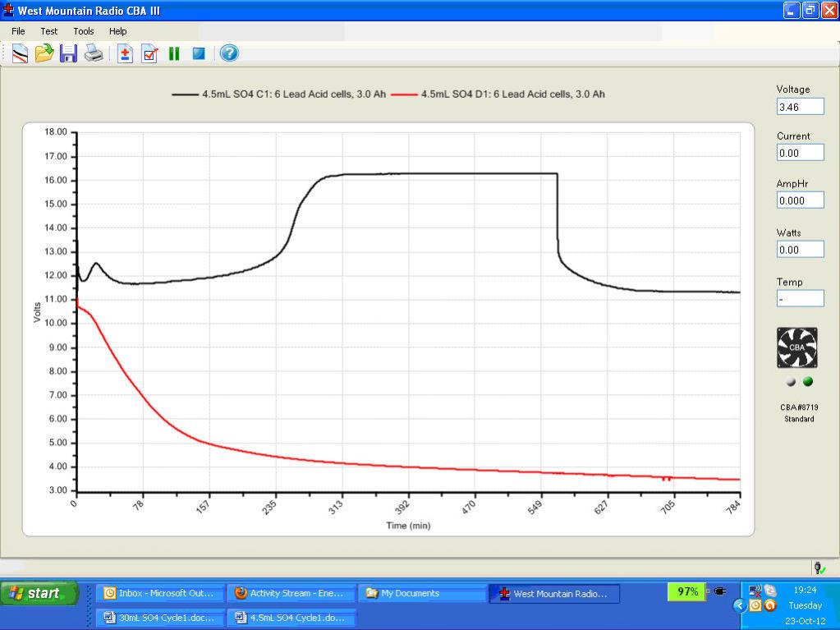This screenshot has height=630, width=840.
Task: Open the Tools menu
Action: 84,31
